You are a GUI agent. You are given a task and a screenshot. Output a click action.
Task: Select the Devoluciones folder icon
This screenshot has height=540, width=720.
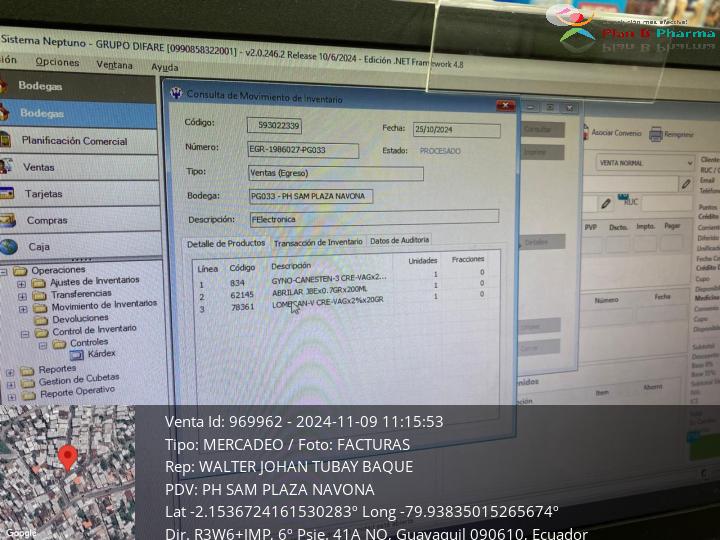(41, 320)
